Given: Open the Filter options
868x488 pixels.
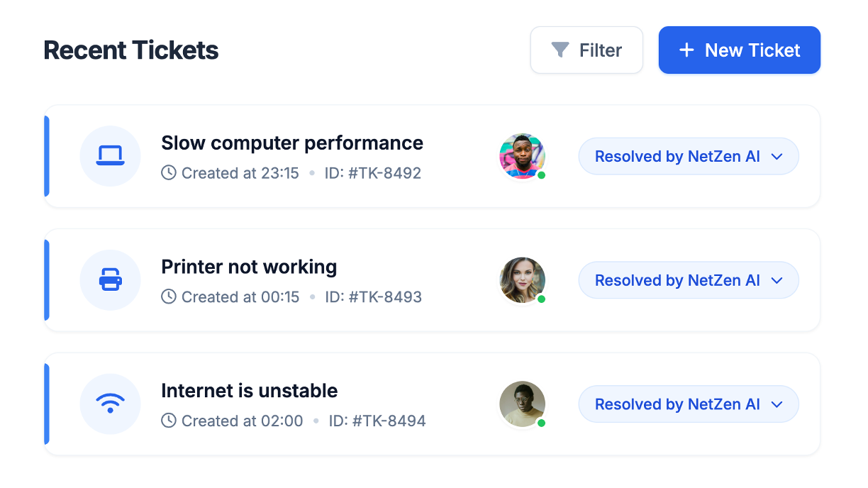Looking at the screenshot, I should (x=586, y=50).
